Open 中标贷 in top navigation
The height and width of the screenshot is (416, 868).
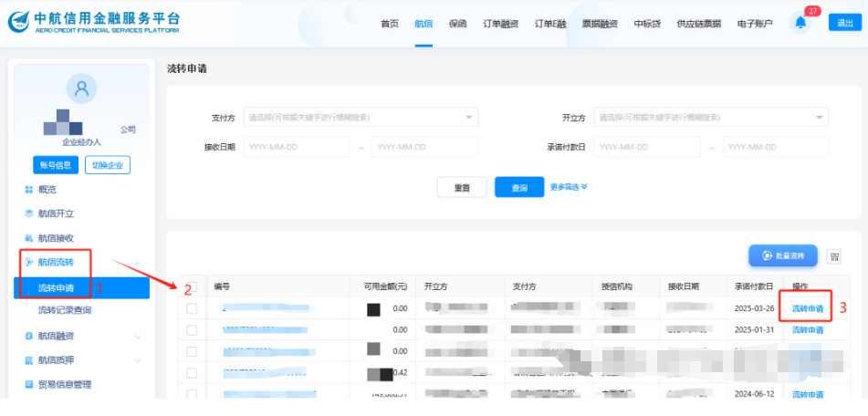pyautogui.click(x=647, y=24)
